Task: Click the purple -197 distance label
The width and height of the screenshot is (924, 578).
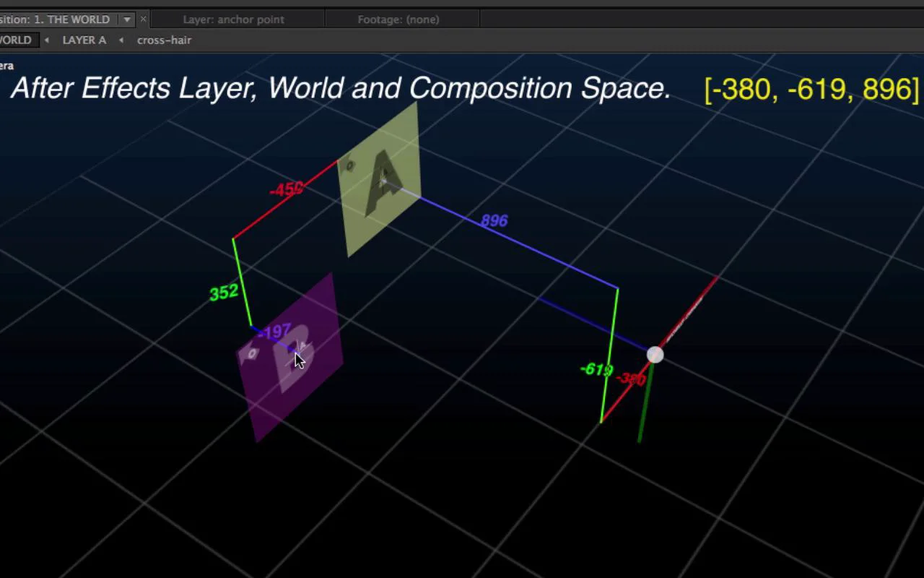Action: [x=274, y=332]
